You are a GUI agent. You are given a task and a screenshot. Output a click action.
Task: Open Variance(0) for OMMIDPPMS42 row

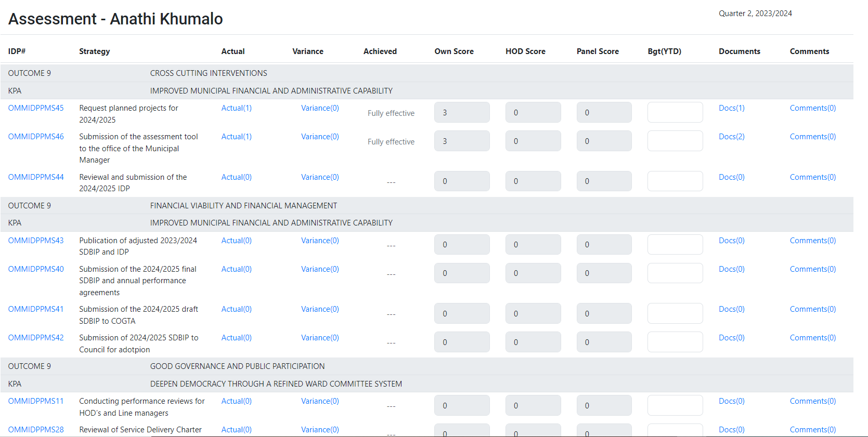pos(320,338)
